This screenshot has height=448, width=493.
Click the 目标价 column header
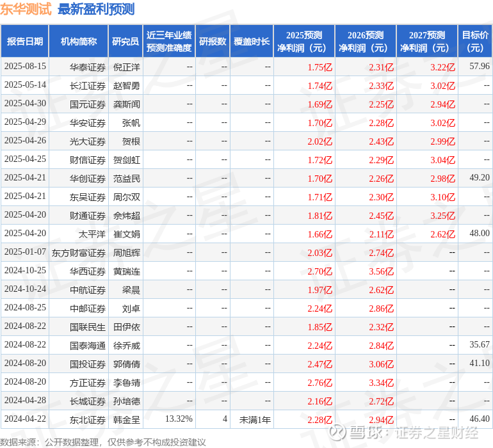pyautogui.click(x=475, y=41)
